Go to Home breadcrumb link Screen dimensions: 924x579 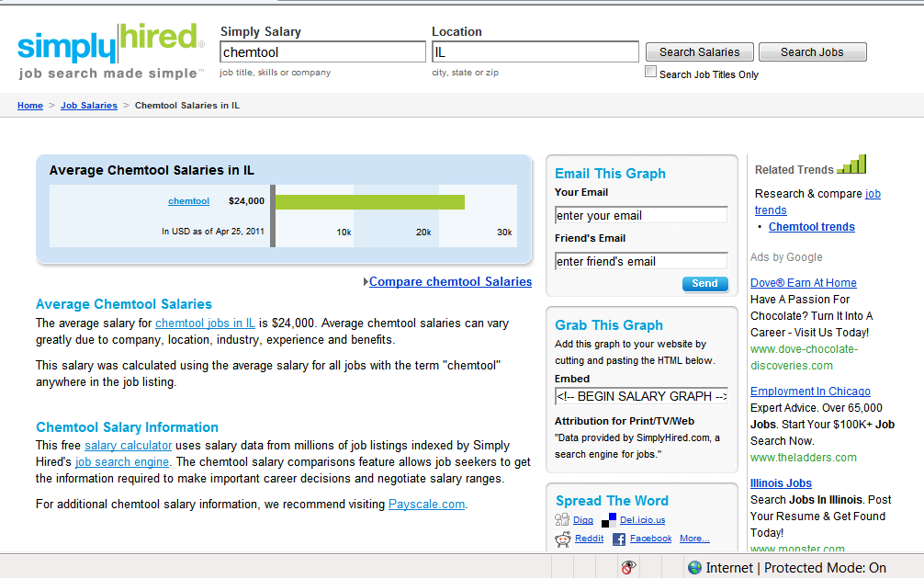coord(30,106)
